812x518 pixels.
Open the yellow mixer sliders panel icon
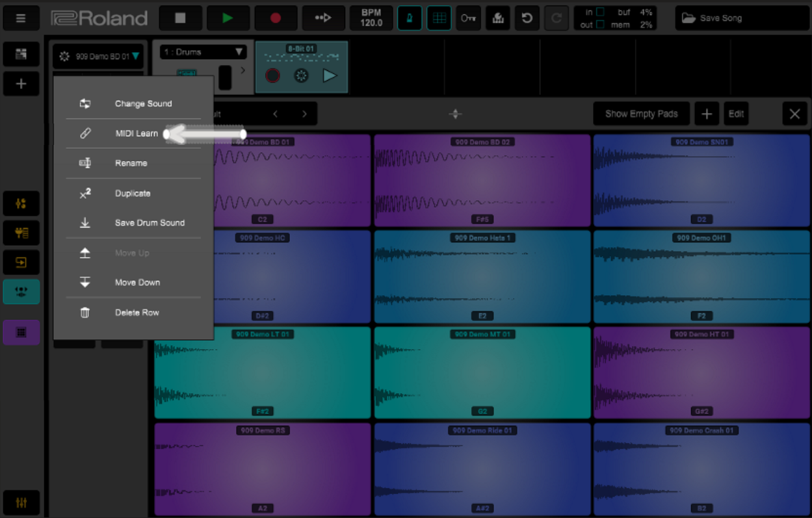pos(21,203)
